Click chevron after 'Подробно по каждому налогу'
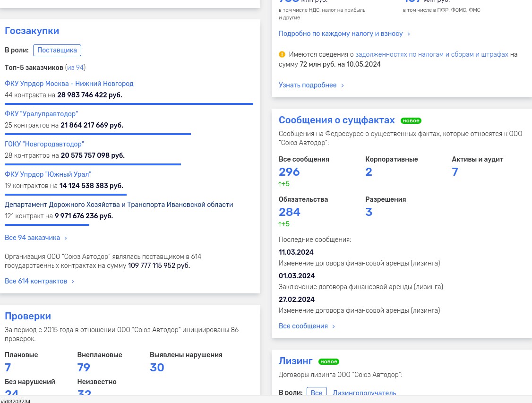 click(409, 34)
